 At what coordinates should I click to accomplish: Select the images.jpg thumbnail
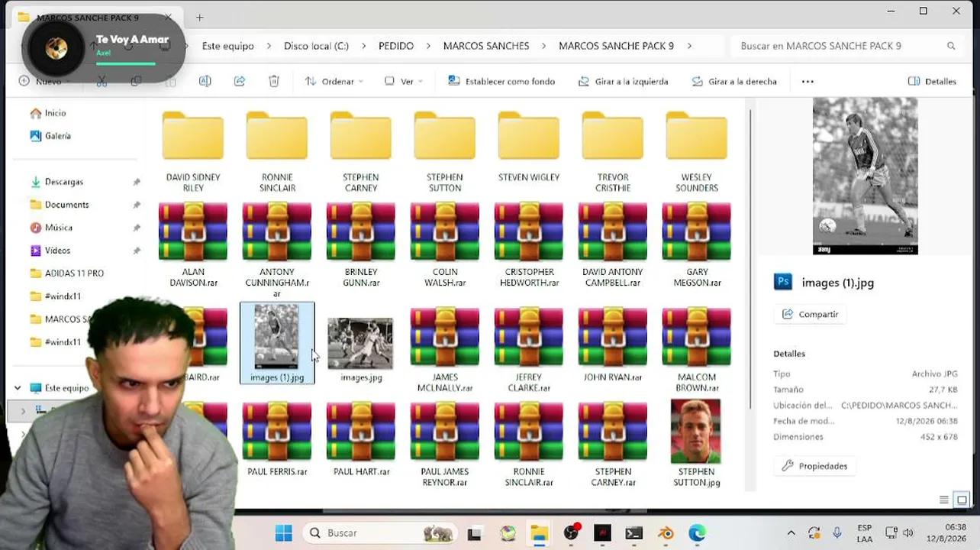[x=361, y=345]
